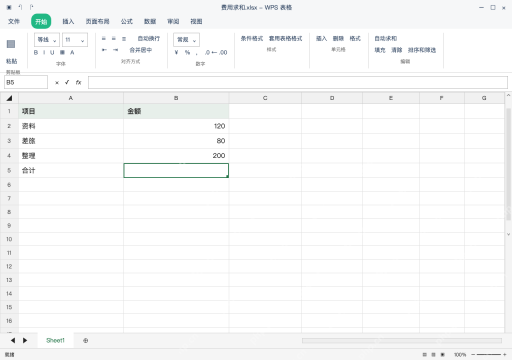Confirm entry with checkmark icon
Image resolution: width=512 pixels, height=360 pixels.
pos(67,82)
